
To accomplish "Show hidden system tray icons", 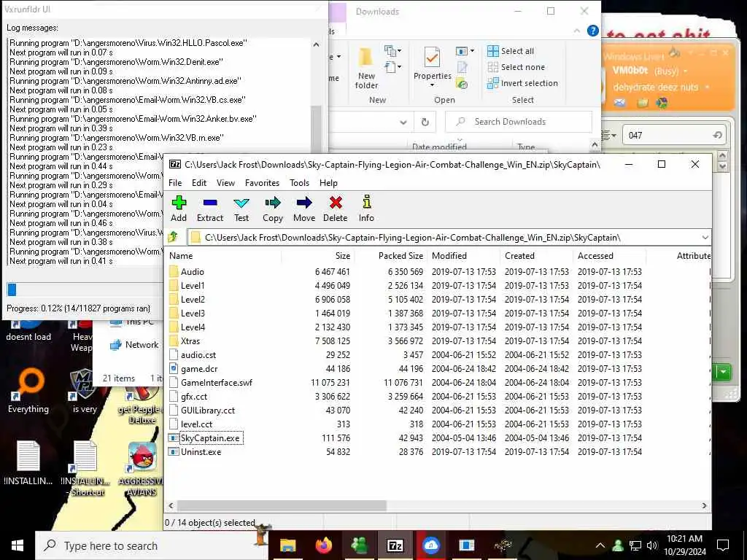I will click(600, 545).
